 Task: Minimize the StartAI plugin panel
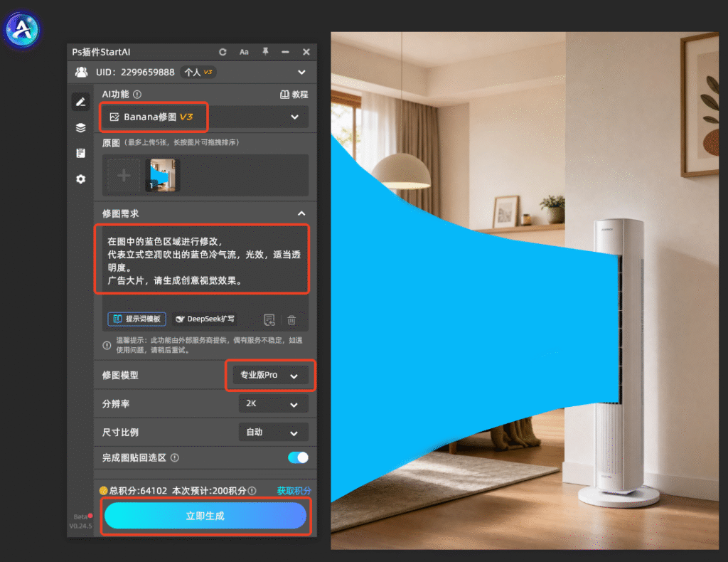click(x=285, y=52)
